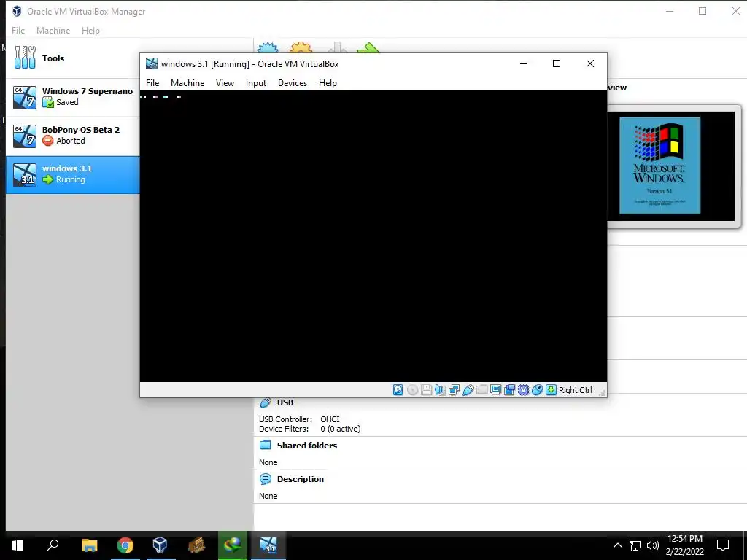
Task: Click the CPU virtualization status icon
Action: coord(523,390)
